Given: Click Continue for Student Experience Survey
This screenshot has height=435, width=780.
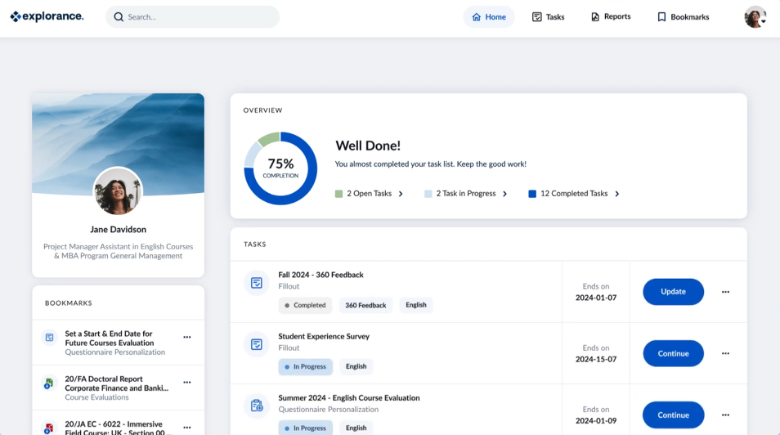Looking at the screenshot, I should pos(673,353).
